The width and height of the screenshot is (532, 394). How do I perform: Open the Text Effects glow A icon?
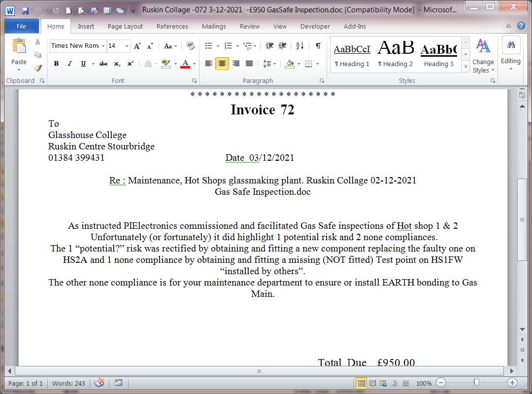148,64
